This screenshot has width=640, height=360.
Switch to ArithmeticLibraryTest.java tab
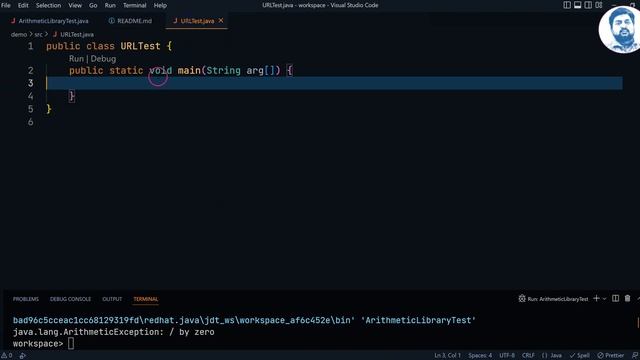pos(49,21)
